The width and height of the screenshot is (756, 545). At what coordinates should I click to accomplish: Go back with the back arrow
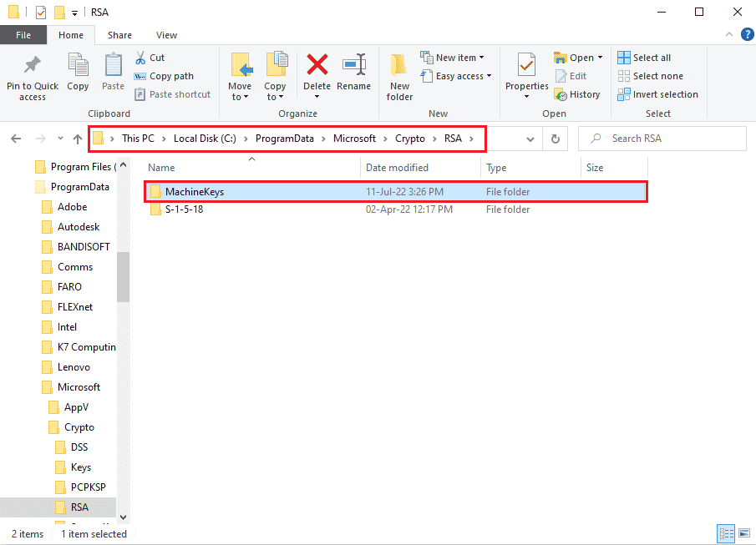click(x=16, y=139)
